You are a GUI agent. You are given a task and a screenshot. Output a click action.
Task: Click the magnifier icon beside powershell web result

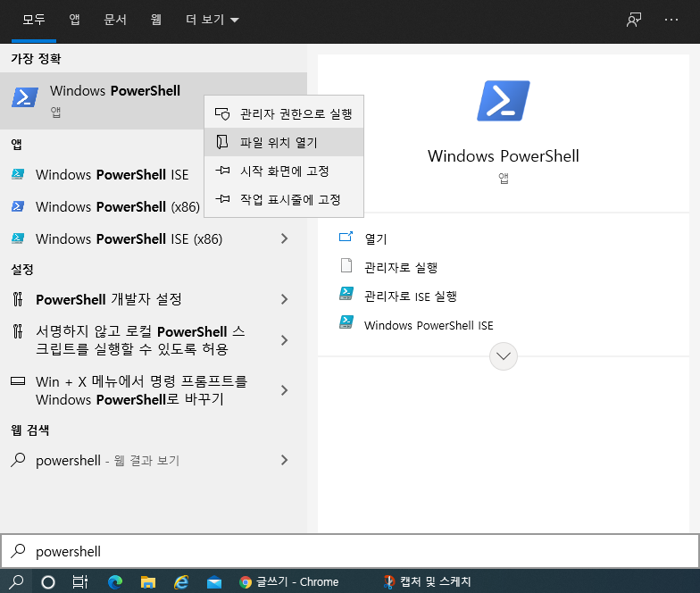click(18, 460)
